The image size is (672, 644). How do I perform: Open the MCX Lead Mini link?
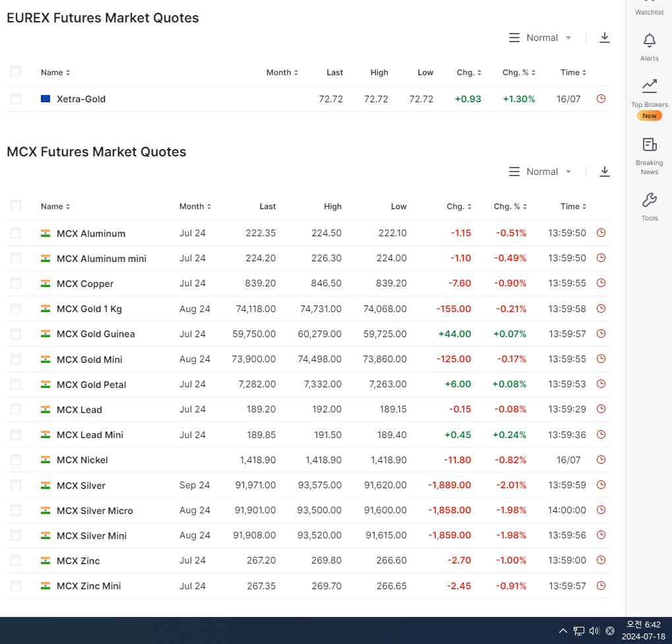coord(90,435)
